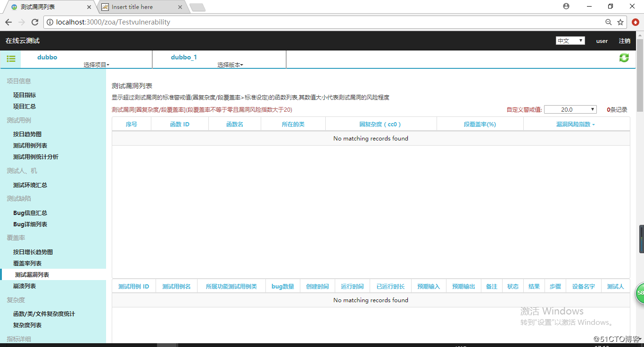
Task: Open 项目指标 in the sidebar
Action: pos(25,95)
